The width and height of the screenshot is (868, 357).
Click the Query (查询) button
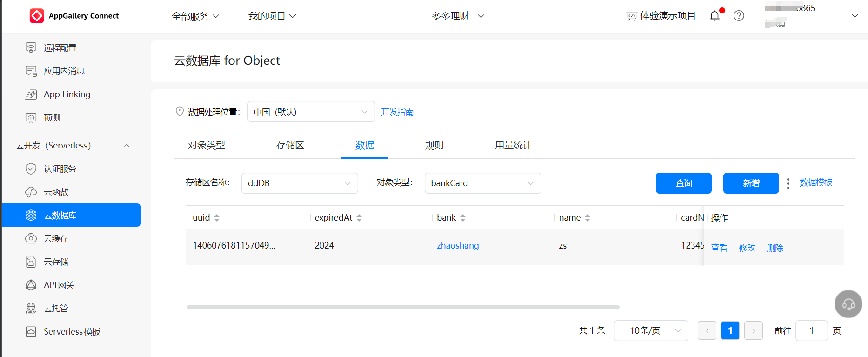point(684,183)
